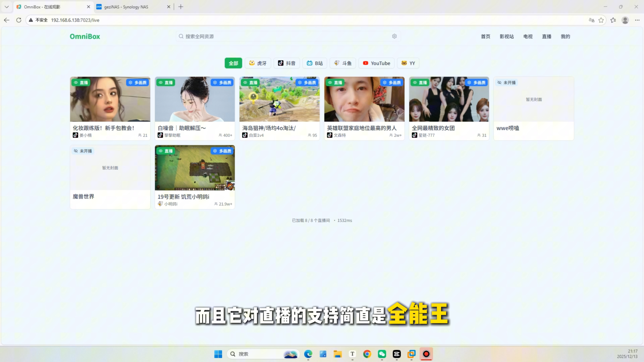Open the browser profile avatar icon
This screenshot has height=362, width=644.
coord(625,20)
